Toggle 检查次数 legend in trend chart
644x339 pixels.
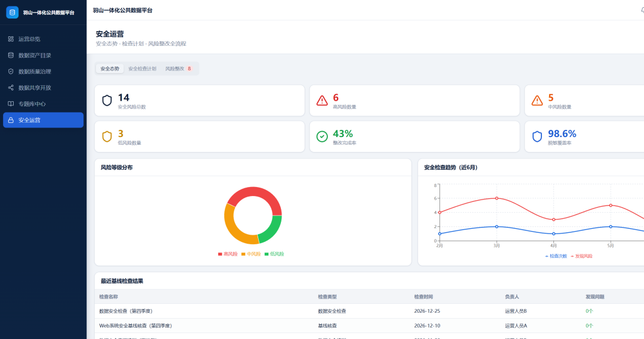(556, 256)
